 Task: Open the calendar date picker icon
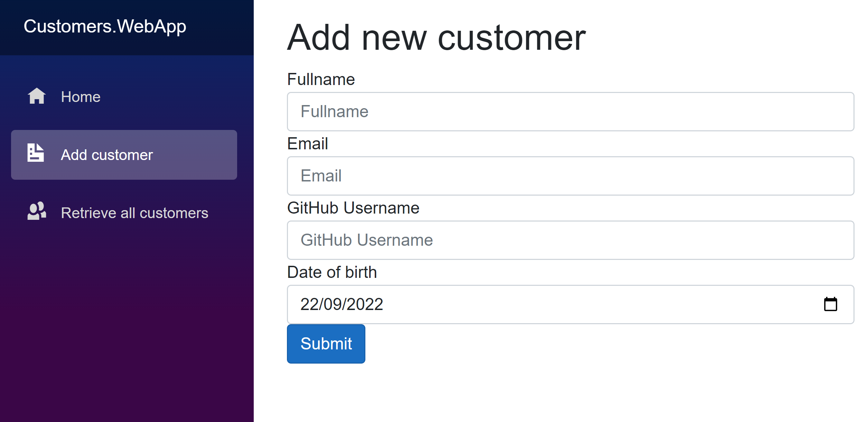point(830,304)
